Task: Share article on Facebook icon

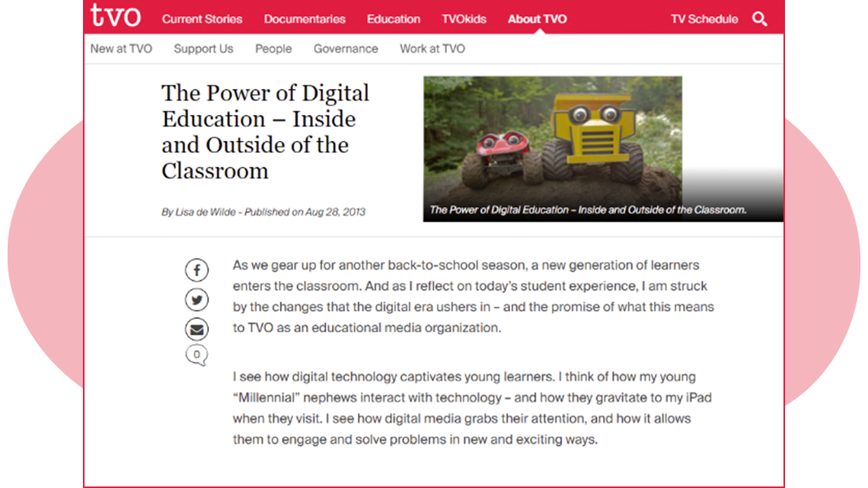Action: pos(196,270)
